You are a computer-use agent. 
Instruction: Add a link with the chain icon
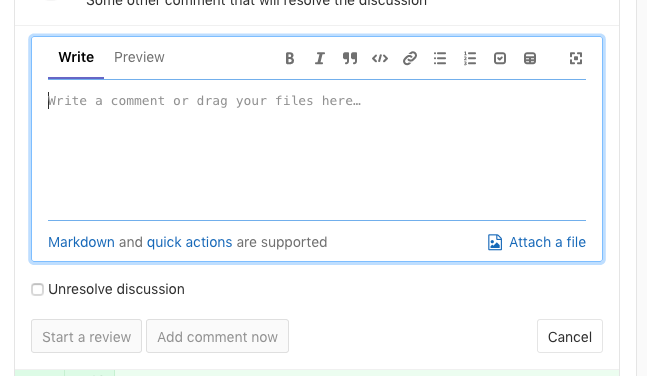(410, 58)
